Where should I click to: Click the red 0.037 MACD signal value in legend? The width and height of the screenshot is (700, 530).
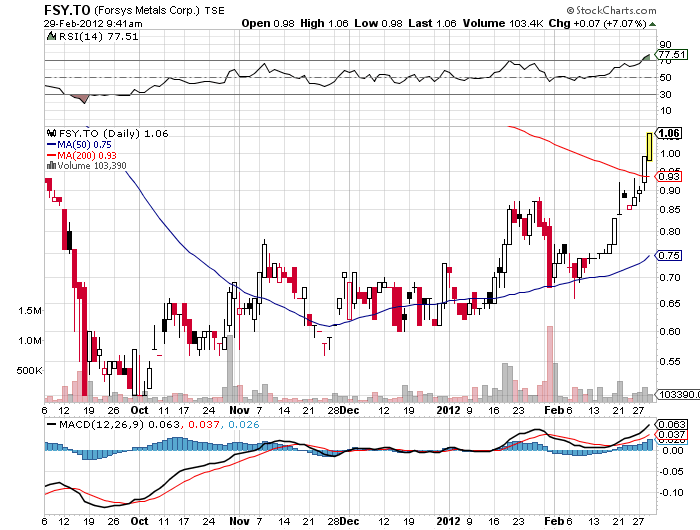tap(204, 424)
